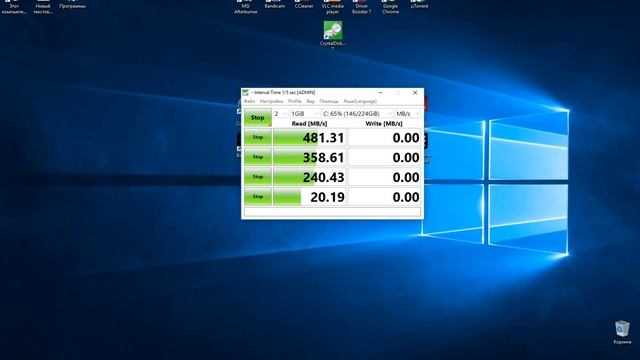Screen dimensions: 640x360
Task: Stop the test row showing 358.61
Action: click(x=258, y=157)
